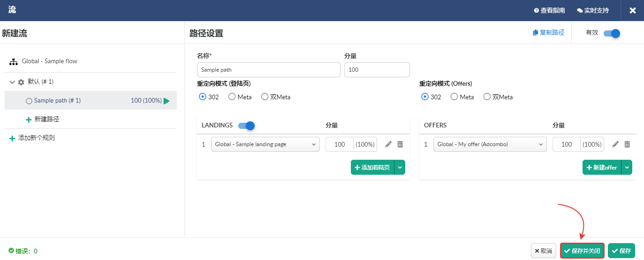Click the plus icon for 添加新个规则
Image resolution: width=644 pixels, height=260 pixels.
point(12,139)
